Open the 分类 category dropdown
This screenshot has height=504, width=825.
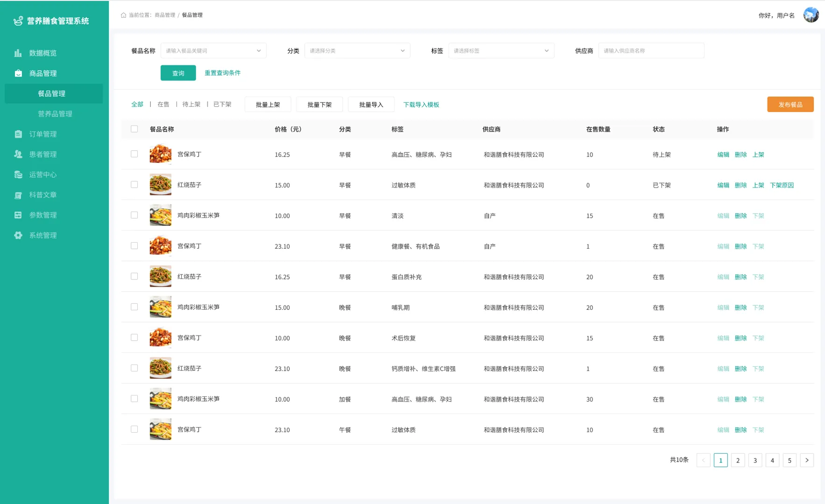[357, 50]
